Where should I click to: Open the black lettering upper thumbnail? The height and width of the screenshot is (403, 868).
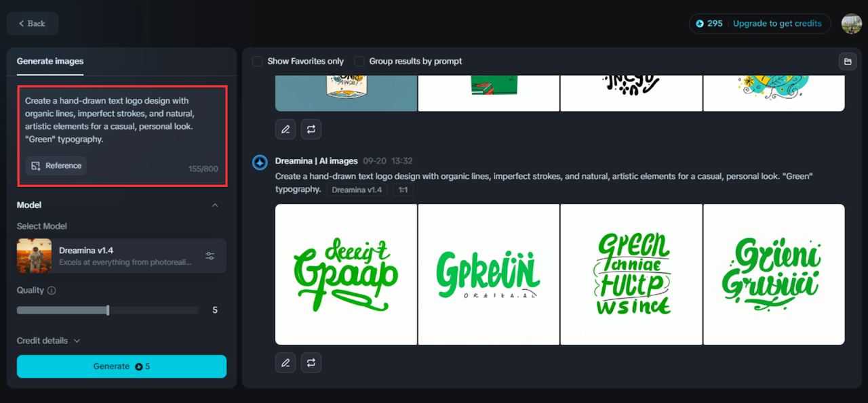point(631,94)
